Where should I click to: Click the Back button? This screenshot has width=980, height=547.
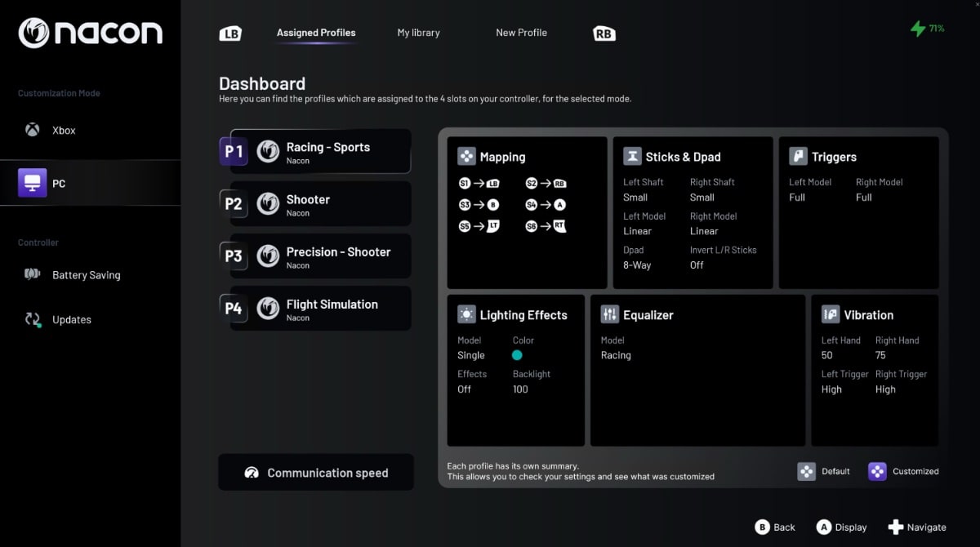coord(775,527)
